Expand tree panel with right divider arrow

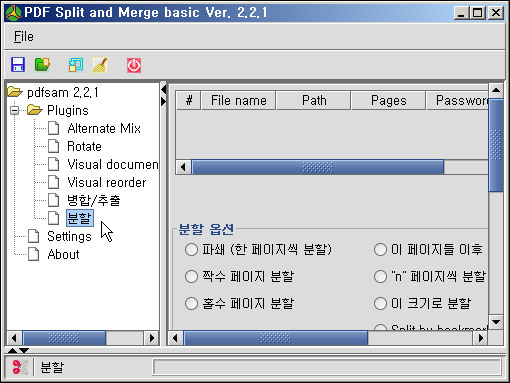163,101
